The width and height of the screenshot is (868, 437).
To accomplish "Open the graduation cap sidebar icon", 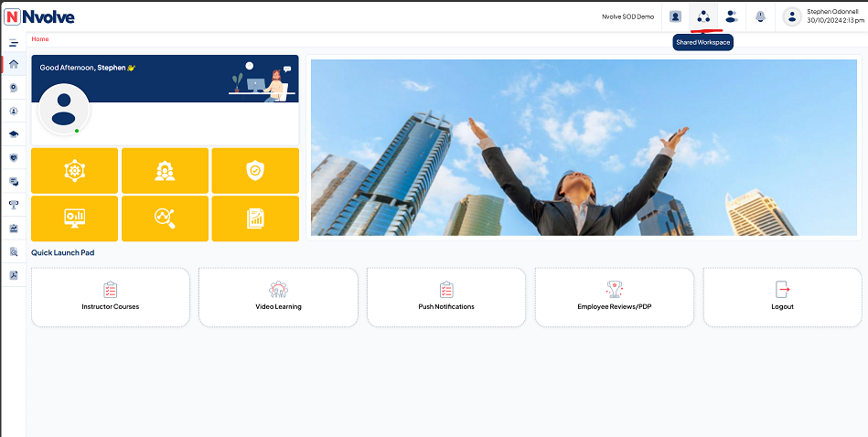I will click(14, 133).
